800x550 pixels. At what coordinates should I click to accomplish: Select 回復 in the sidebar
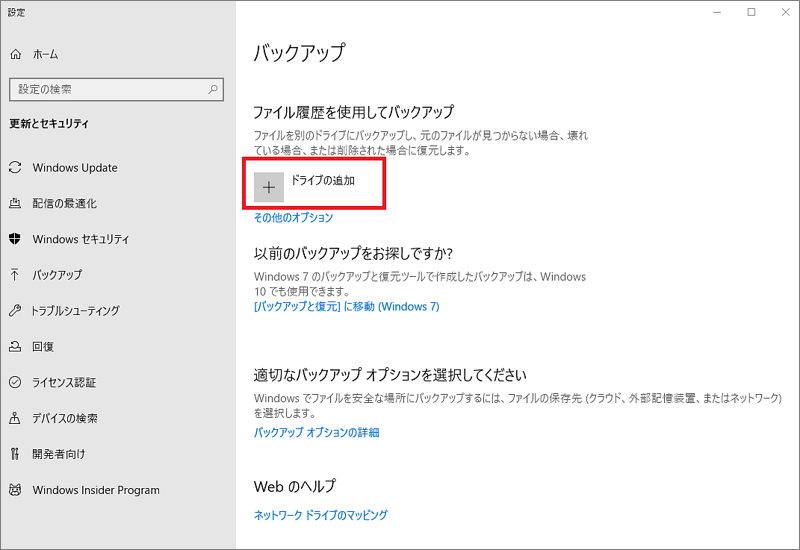[x=43, y=346]
